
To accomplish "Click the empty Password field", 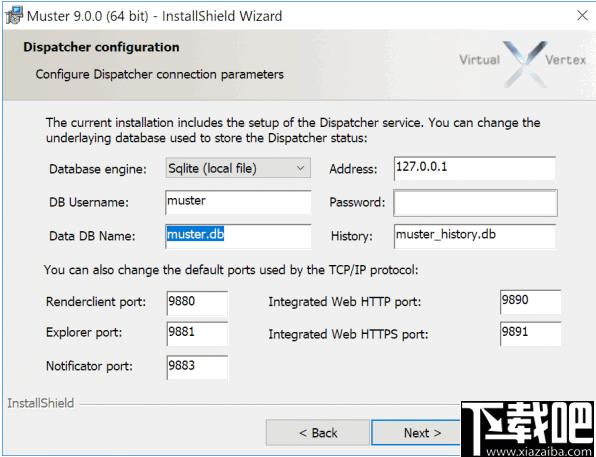I will point(476,203).
